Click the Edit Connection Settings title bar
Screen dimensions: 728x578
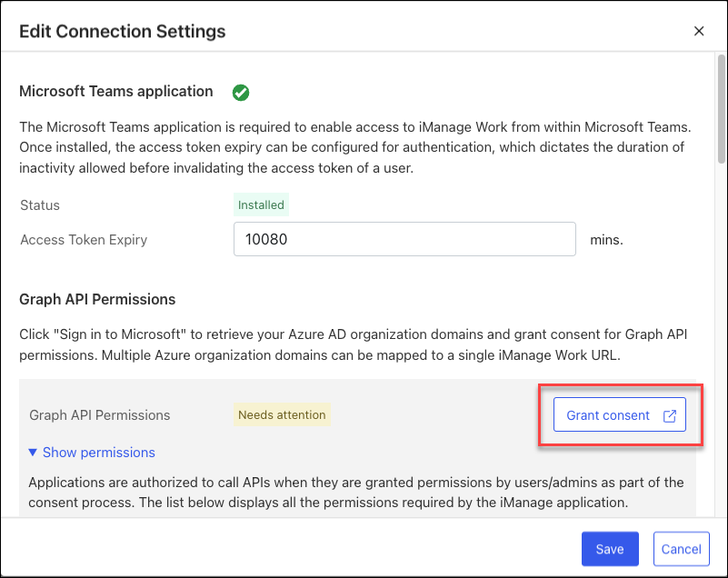122,31
